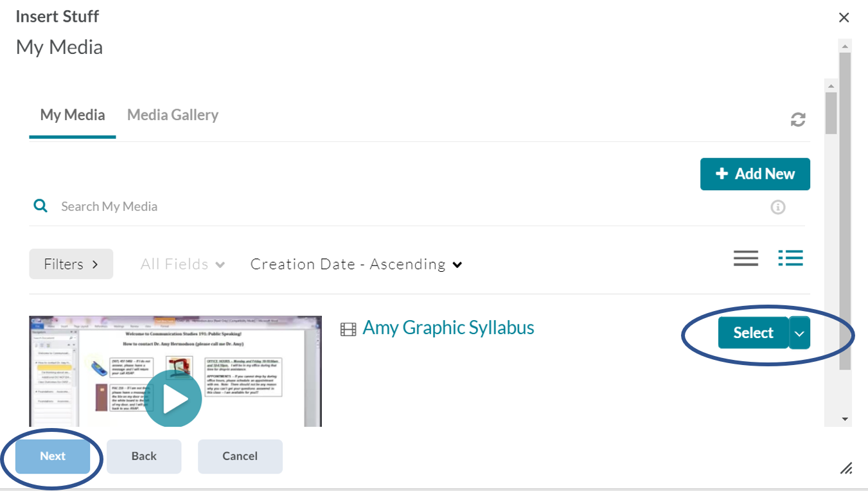The height and width of the screenshot is (491, 868).
Task: Switch to detailed list view icon
Action: click(x=790, y=258)
